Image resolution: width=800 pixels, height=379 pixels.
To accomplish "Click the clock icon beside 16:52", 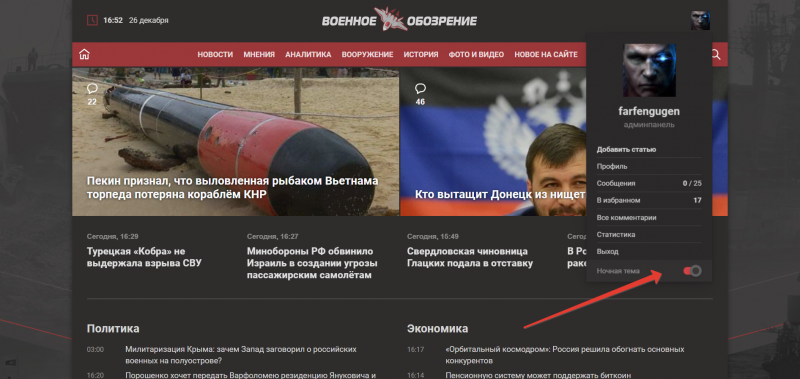I will click(x=92, y=20).
